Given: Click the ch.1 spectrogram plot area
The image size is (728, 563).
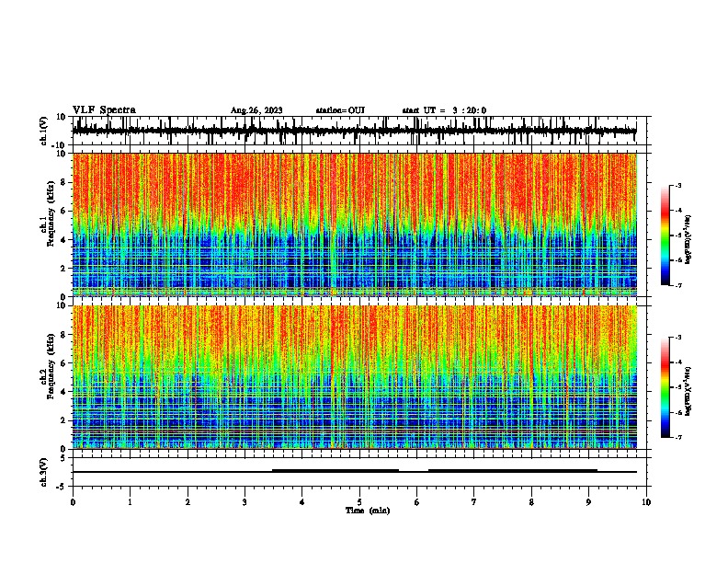Looking at the screenshot, I should point(354,224).
